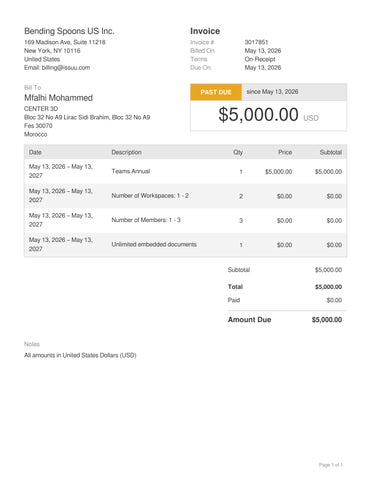The height and width of the screenshot is (480, 371).
Task: Select the invoice number 3017851
Action: coord(256,42)
